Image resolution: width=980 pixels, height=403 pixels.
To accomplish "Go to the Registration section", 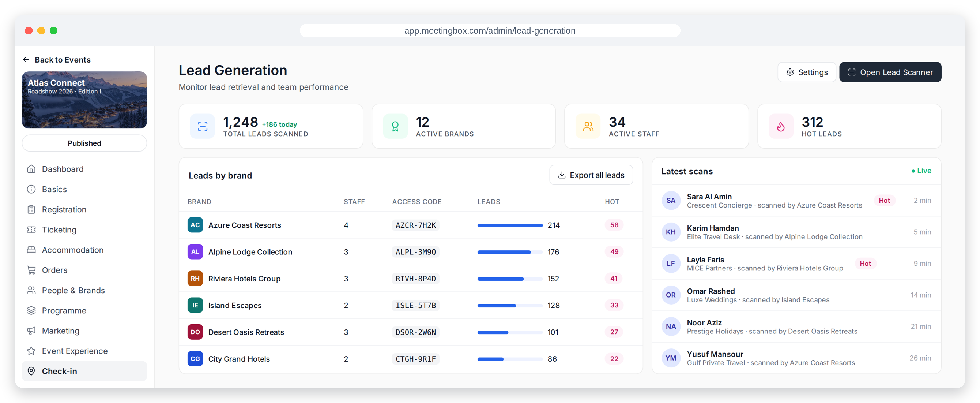I will pos(84,209).
